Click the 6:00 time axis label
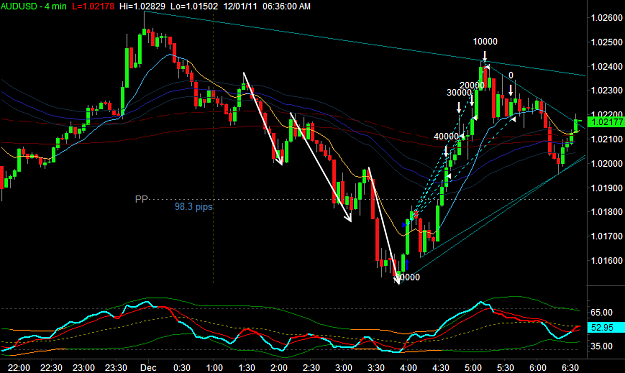 click(x=537, y=367)
